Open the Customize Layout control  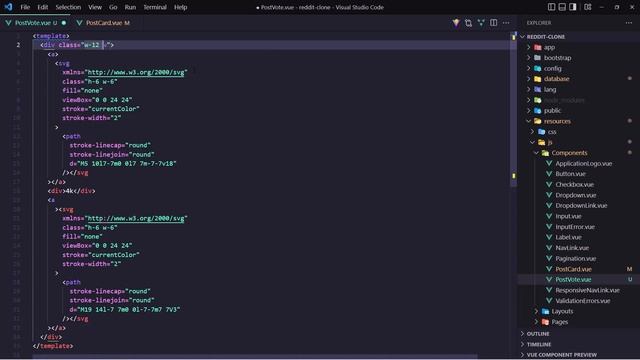pos(588,7)
